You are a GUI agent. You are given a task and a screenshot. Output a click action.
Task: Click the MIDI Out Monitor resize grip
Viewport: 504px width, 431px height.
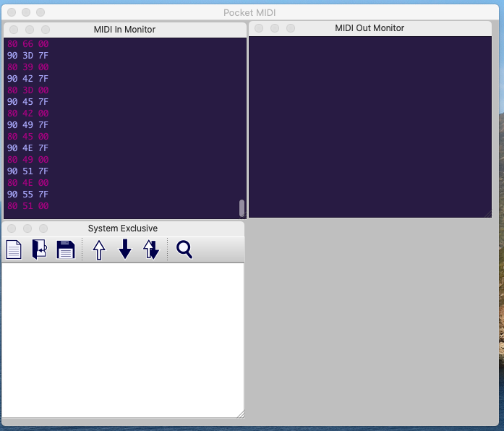488,214
